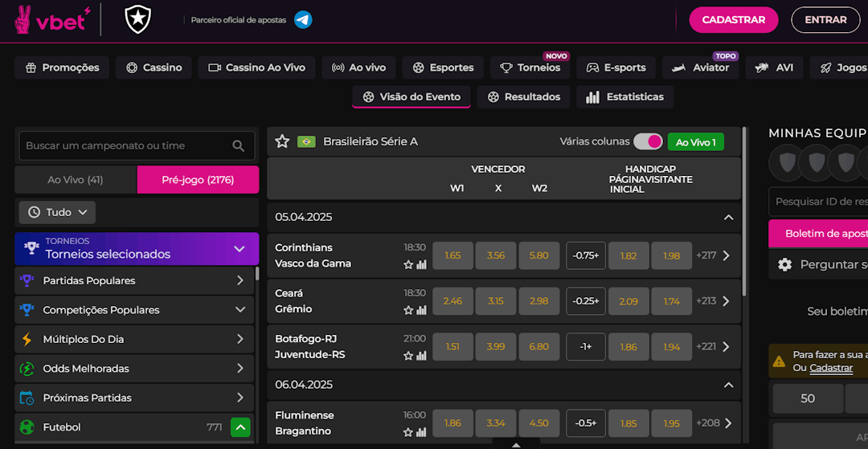This screenshot has width=868, height=449.
Task: Open the Telegram icon link
Action: pyautogui.click(x=303, y=20)
